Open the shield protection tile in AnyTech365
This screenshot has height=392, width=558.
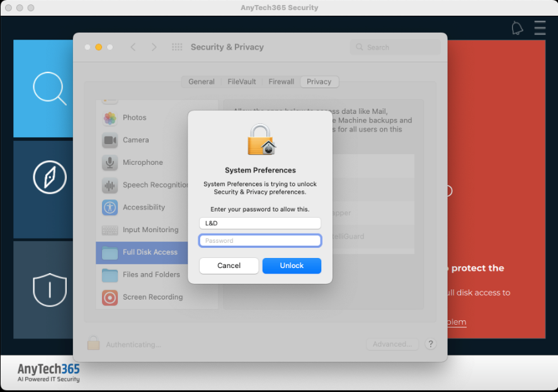click(43, 290)
